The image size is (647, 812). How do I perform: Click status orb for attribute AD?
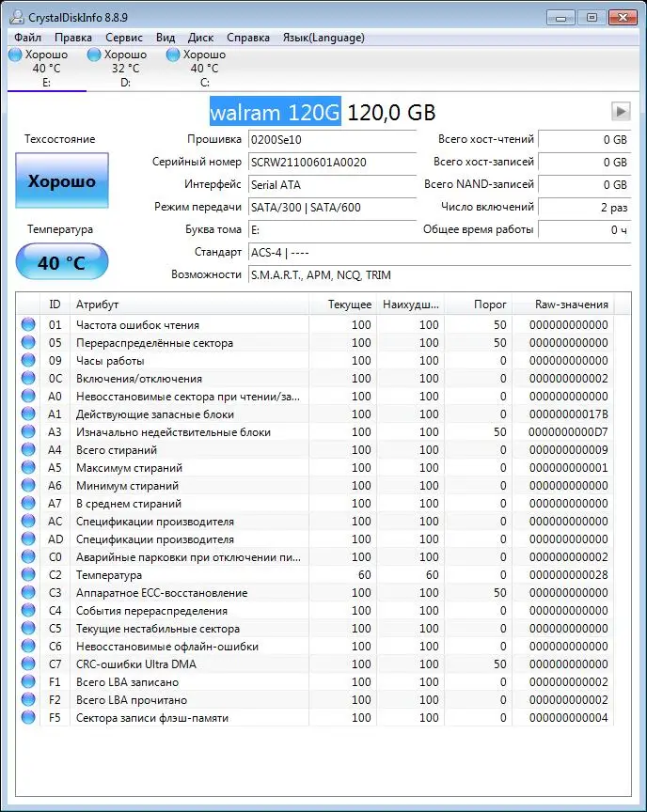(28, 539)
